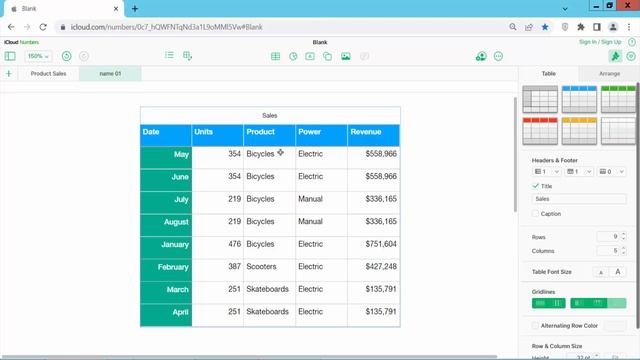
Task: Choose the blue header table style
Action: [579, 99]
